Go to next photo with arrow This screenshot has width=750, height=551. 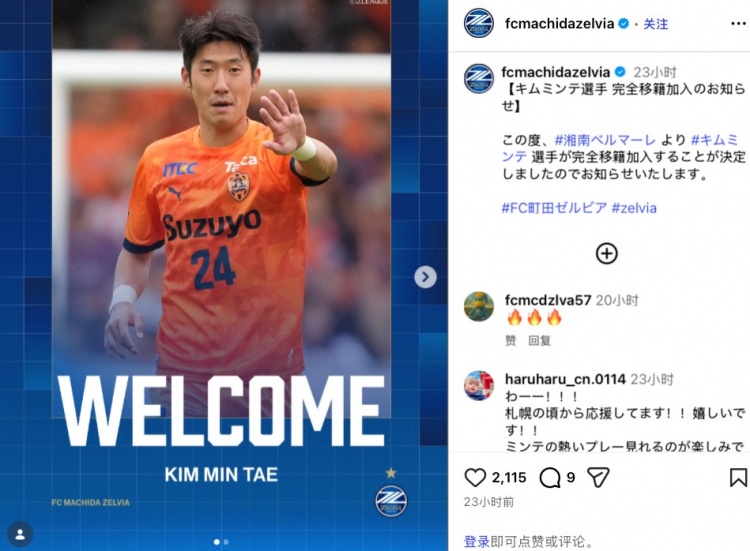tap(425, 276)
